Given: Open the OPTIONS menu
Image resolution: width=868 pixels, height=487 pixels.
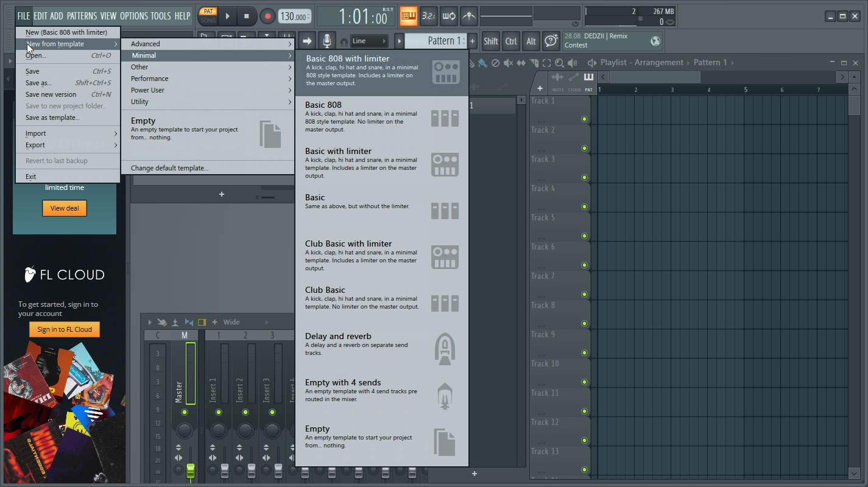Looking at the screenshot, I should click(x=133, y=16).
